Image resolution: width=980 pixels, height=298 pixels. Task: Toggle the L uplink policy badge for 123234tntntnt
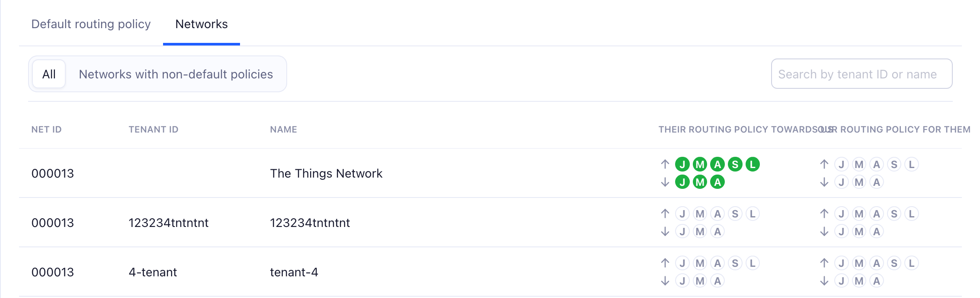pyautogui.click(x=752, y=213)
